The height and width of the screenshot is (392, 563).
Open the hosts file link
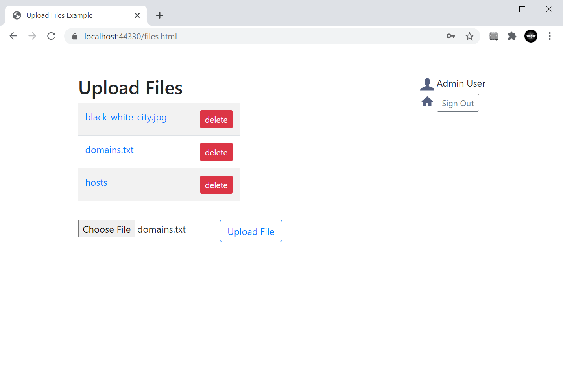pos(96,182)
